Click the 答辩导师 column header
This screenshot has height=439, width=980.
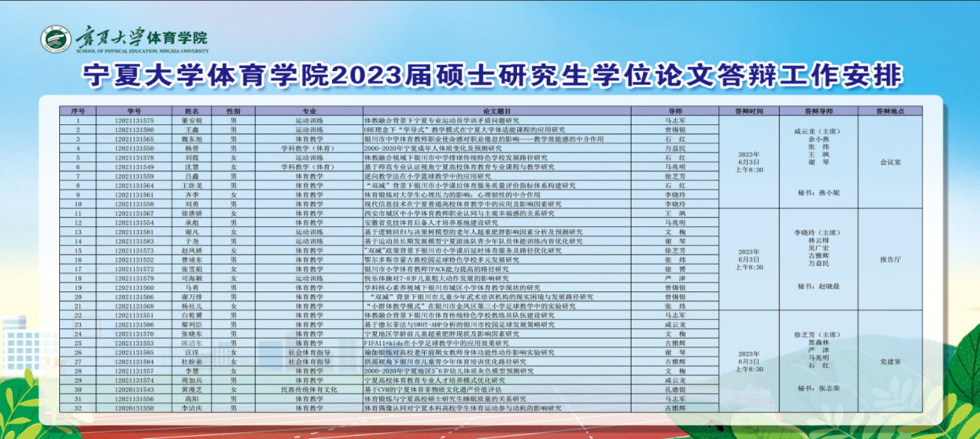click(813, 111)
